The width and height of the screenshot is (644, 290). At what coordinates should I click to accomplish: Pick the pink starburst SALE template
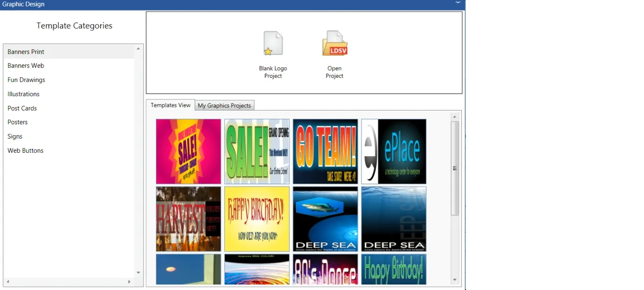[189, 151]
